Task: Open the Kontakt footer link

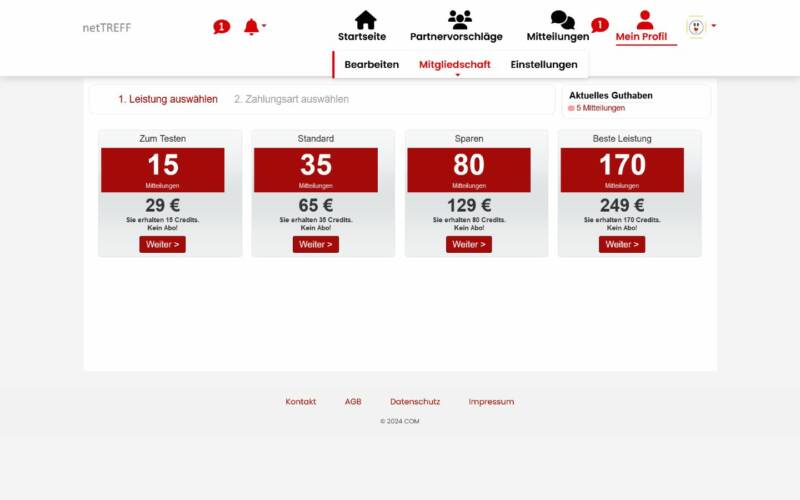Action: (301, 402)
